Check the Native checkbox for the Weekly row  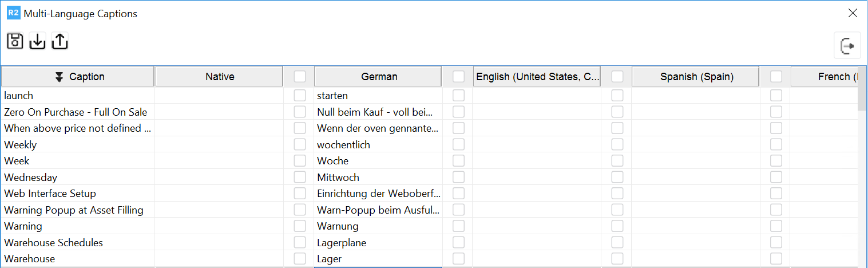click(x=300, y=145)
